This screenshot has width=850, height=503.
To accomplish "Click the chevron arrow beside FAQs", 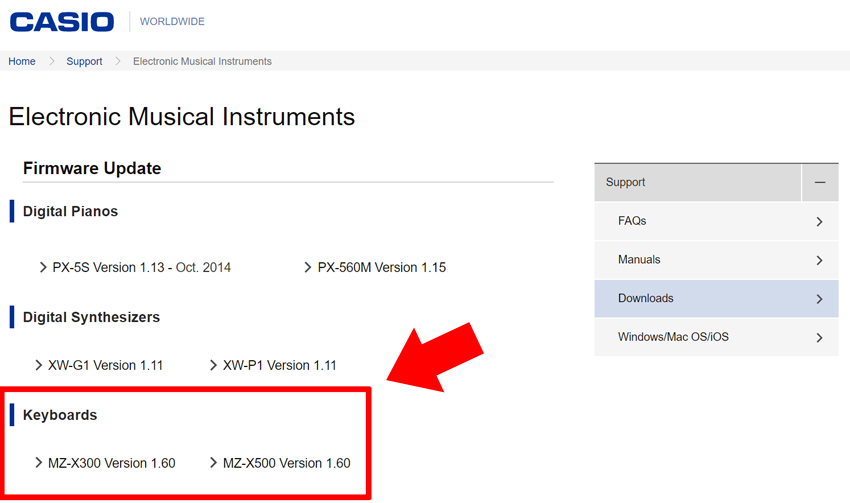I will click(819, 222).
